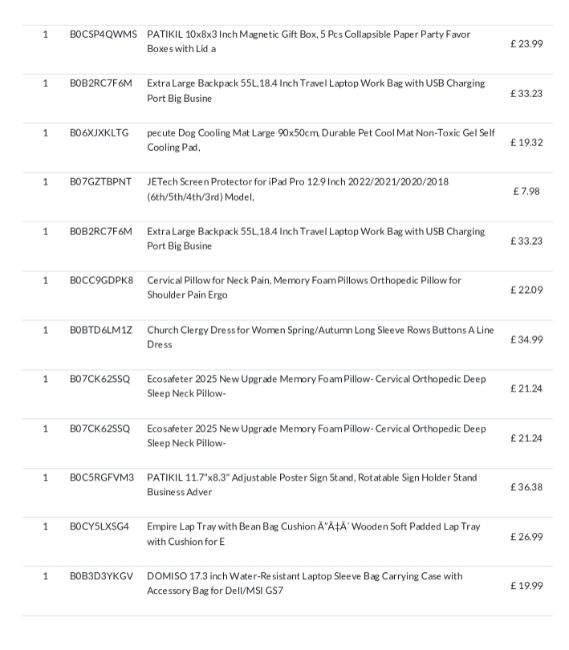Screen dimensions: 569x650
Task: Click the £ 19.32 price cell
Action: point(526,142)
